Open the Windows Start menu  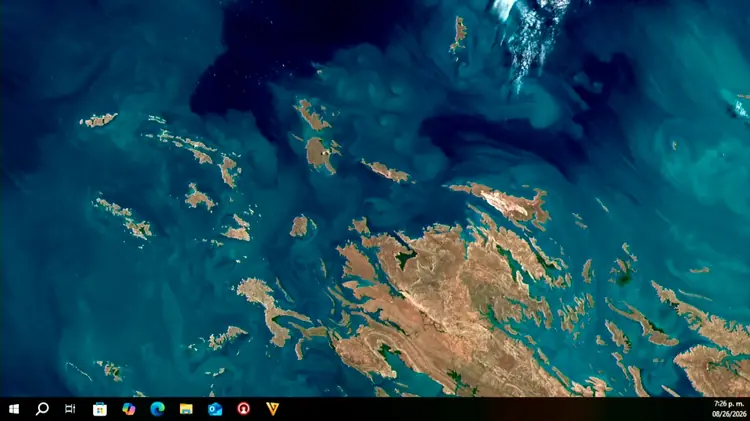[14, 409]
